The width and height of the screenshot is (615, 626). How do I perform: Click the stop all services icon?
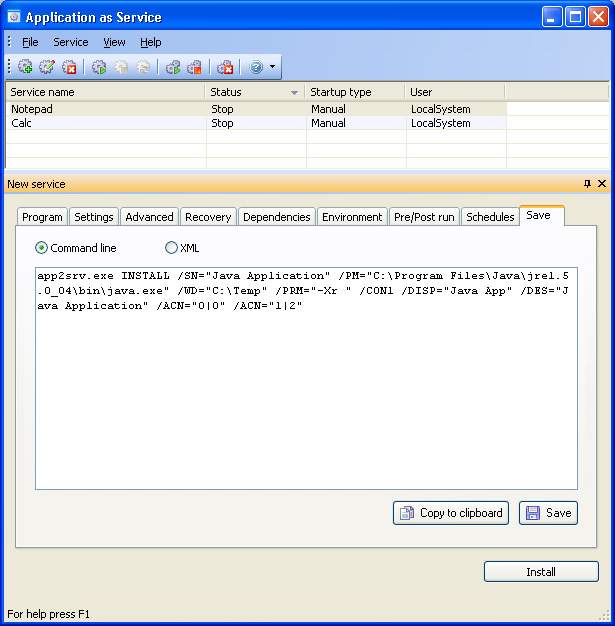tap(194, 67)
